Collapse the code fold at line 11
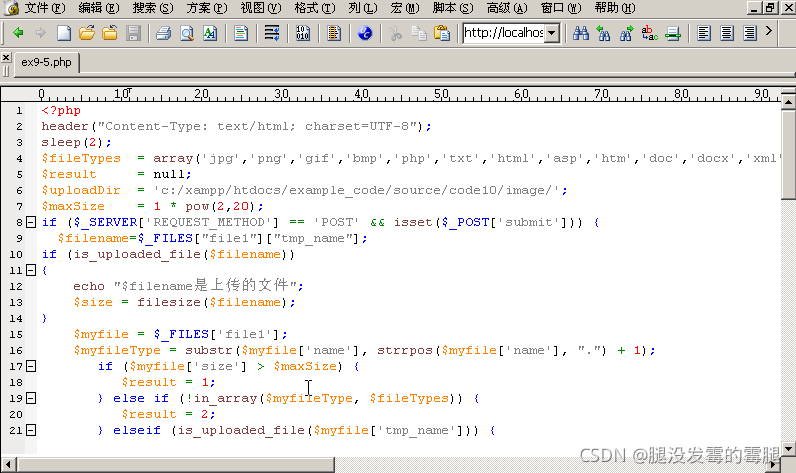Screen dimensions: 796x473 [x=31, y=270]
